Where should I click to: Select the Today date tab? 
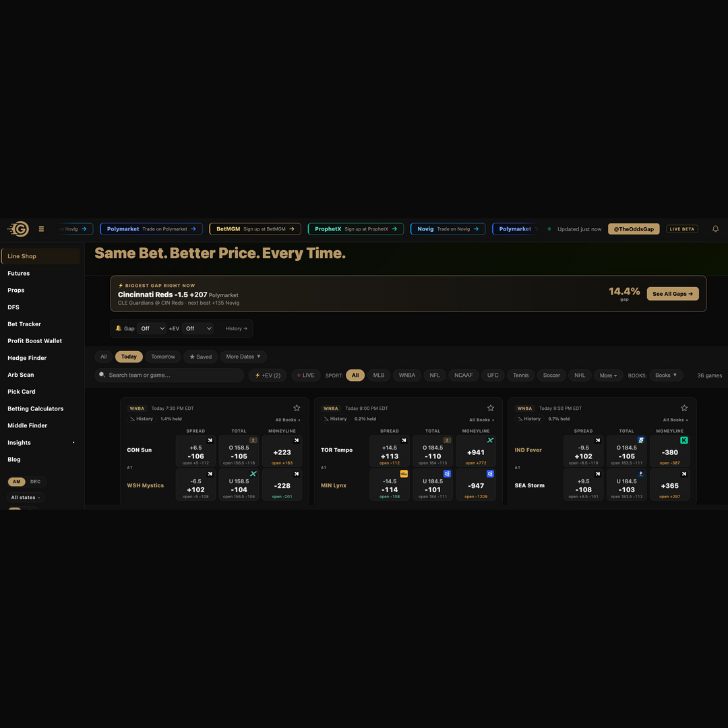pyautogui.click(x=129, y=357)
